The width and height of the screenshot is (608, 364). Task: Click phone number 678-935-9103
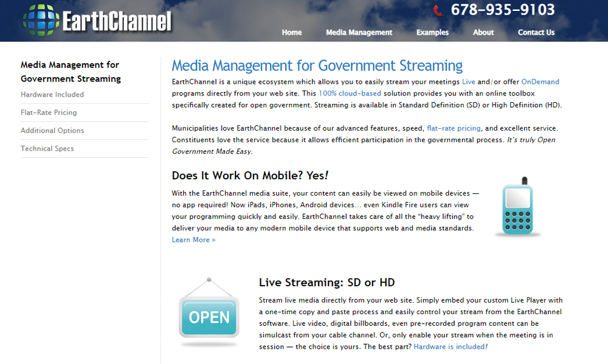503,10
